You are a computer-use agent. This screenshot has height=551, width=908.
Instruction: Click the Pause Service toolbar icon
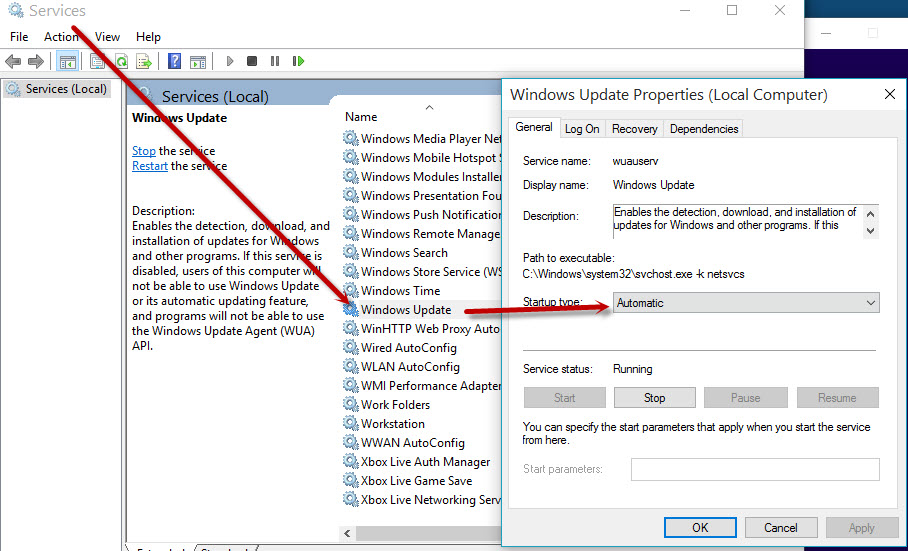[275, 61]
